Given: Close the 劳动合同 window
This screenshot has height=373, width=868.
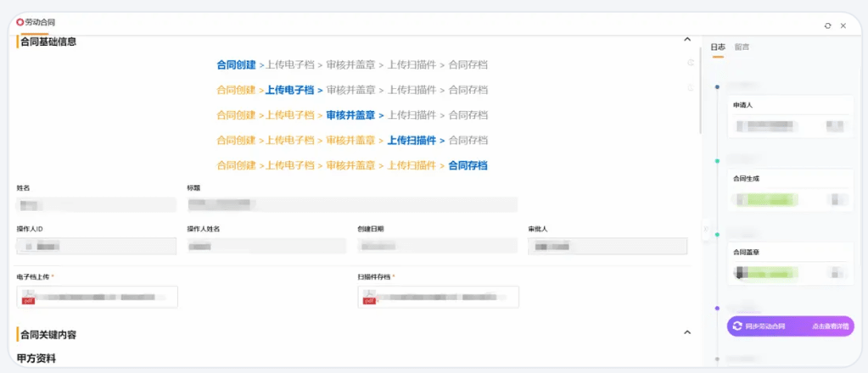Looking at the screenshot, I should [x=843, y=25].
